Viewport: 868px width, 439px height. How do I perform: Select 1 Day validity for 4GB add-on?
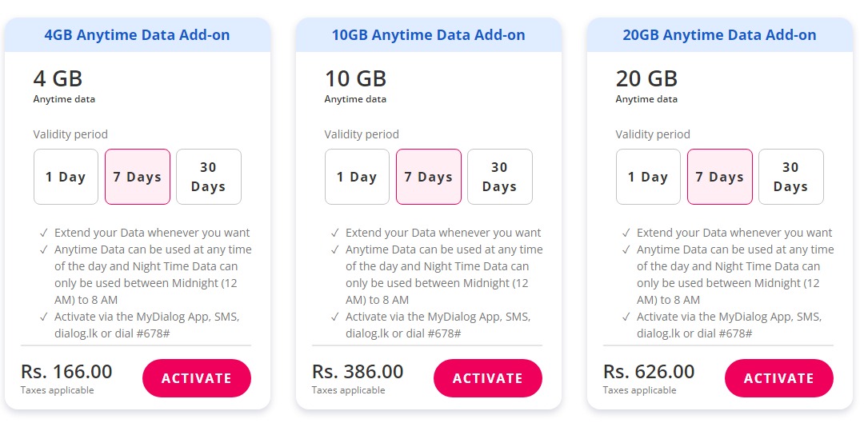click(x=66, y=177)
